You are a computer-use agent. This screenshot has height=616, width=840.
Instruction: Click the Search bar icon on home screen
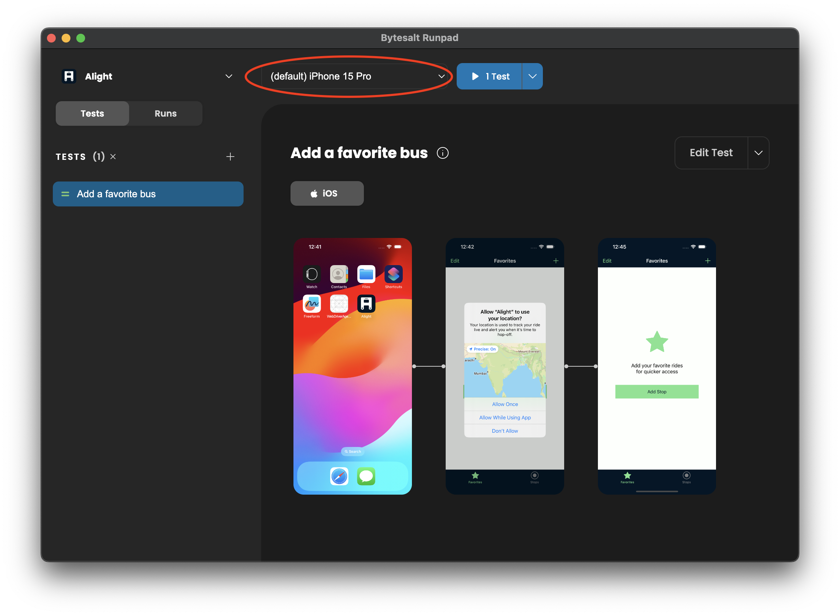click(x=352, y=451)
